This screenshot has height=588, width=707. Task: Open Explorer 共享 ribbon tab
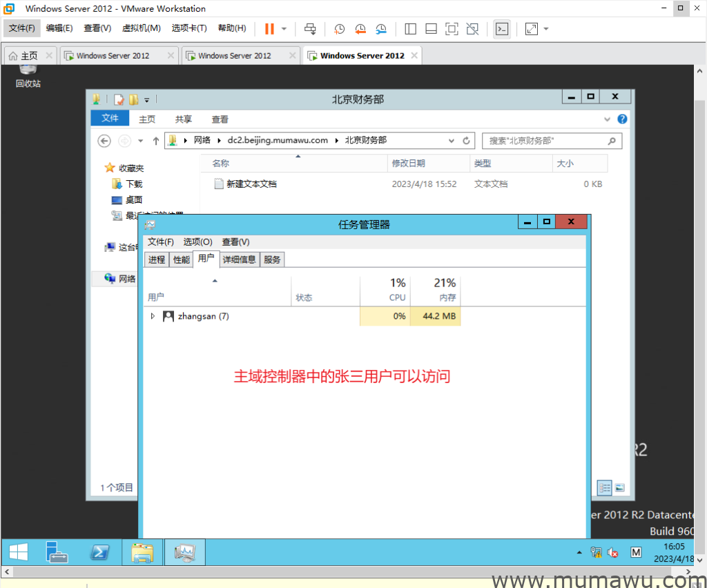184,119
